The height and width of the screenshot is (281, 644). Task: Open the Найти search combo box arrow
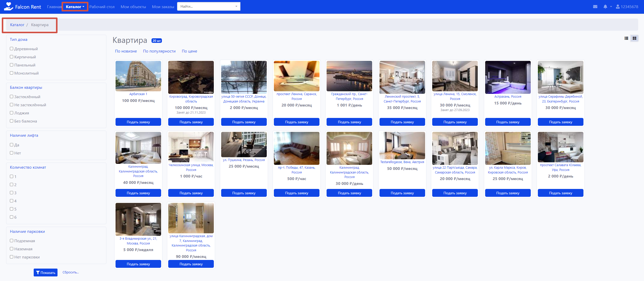[236, 7]
